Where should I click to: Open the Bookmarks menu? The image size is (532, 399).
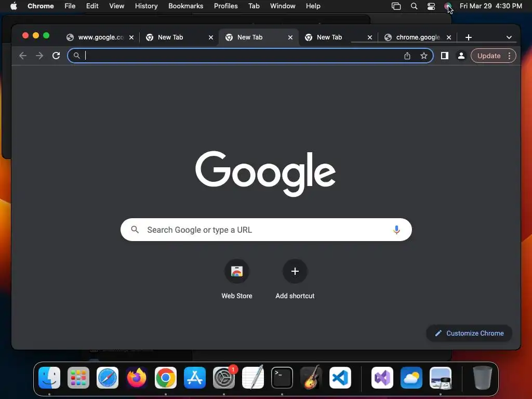point(185,6)
